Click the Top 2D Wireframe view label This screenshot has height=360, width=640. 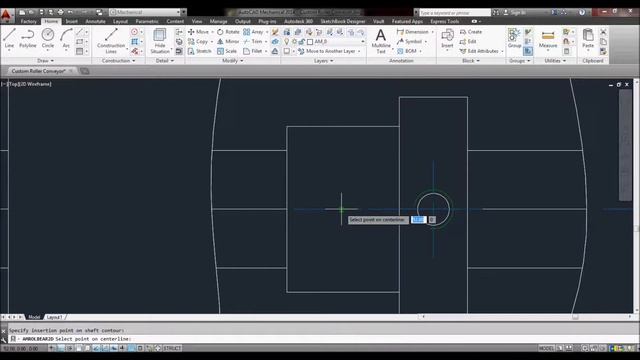(x=26, y=84)
